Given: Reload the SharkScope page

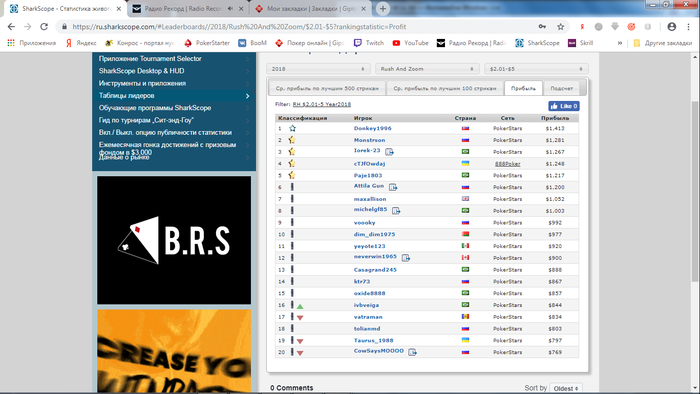Looking at the screenshot, I should tap(44, 27).
